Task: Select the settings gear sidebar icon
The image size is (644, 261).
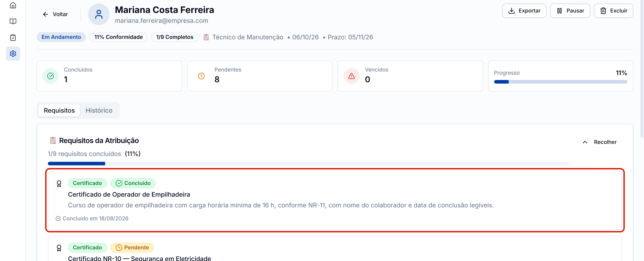Action: [x=13, y=53]
